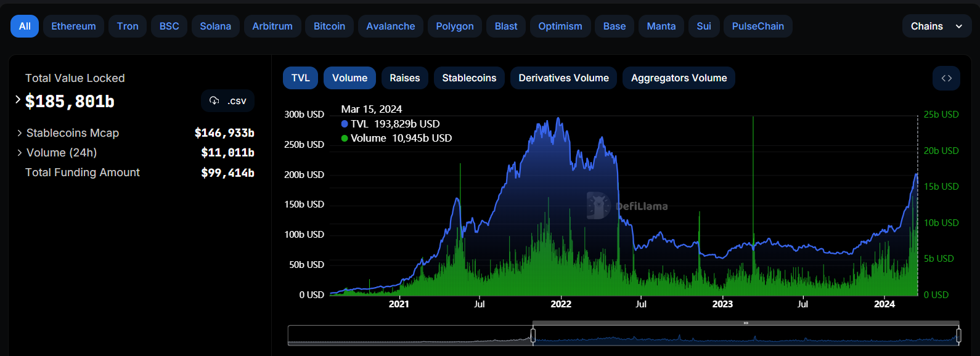This screenshot has width=980, height=356.
Task: Expand the Volume (24h) row
Action: point(20,153)
